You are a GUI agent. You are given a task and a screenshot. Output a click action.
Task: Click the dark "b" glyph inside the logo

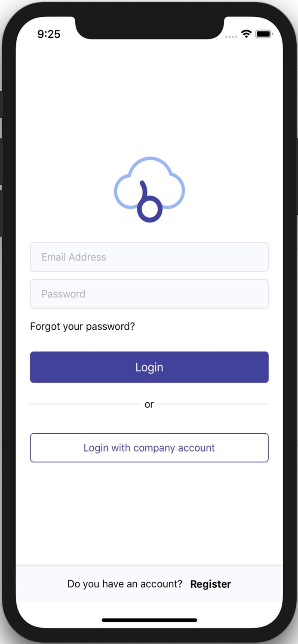149,202
